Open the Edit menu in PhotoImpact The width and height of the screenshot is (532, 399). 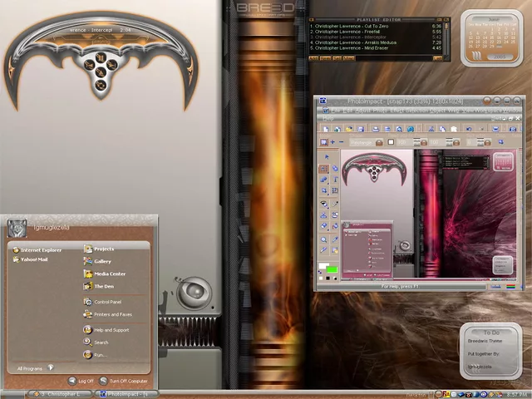pos(347,111)
